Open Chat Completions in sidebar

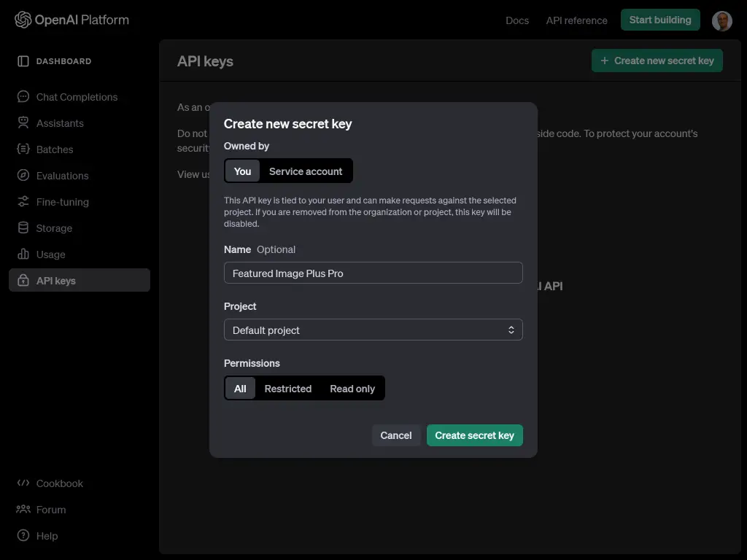[x=79, y=97]
